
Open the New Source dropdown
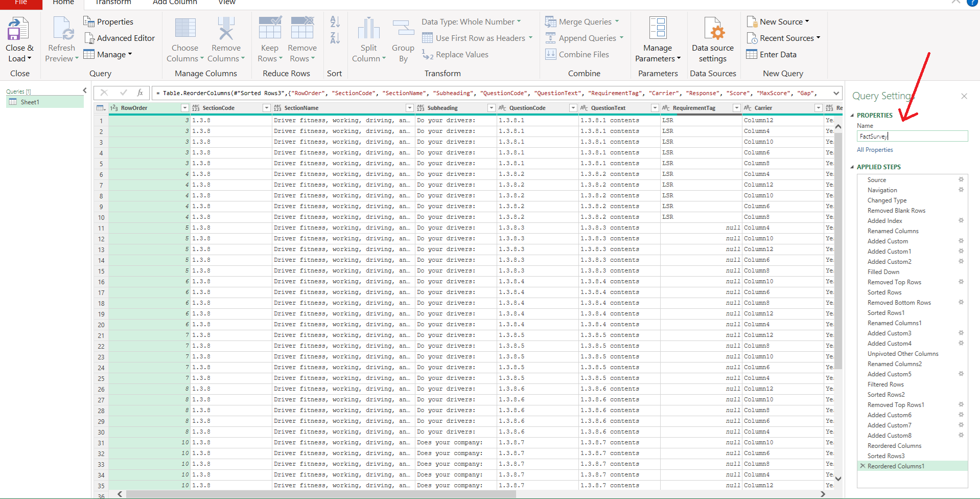778,22
